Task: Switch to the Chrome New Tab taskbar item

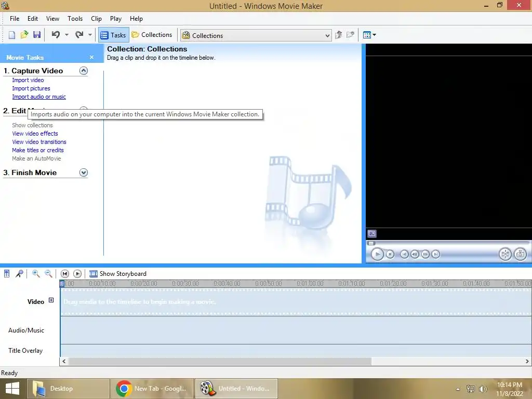Action: [152, 389]
